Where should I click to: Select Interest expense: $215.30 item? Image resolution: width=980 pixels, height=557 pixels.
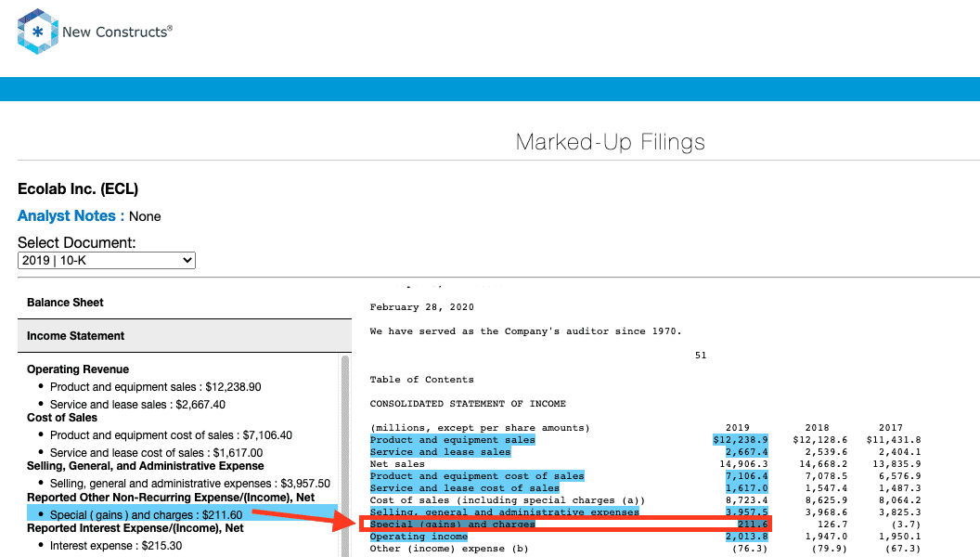pos(116,546)
